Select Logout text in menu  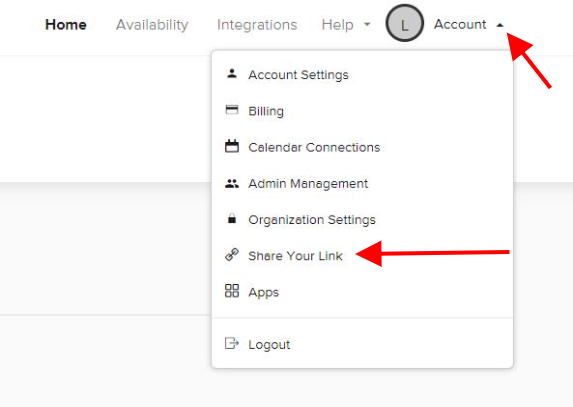[x=269, y=345]
